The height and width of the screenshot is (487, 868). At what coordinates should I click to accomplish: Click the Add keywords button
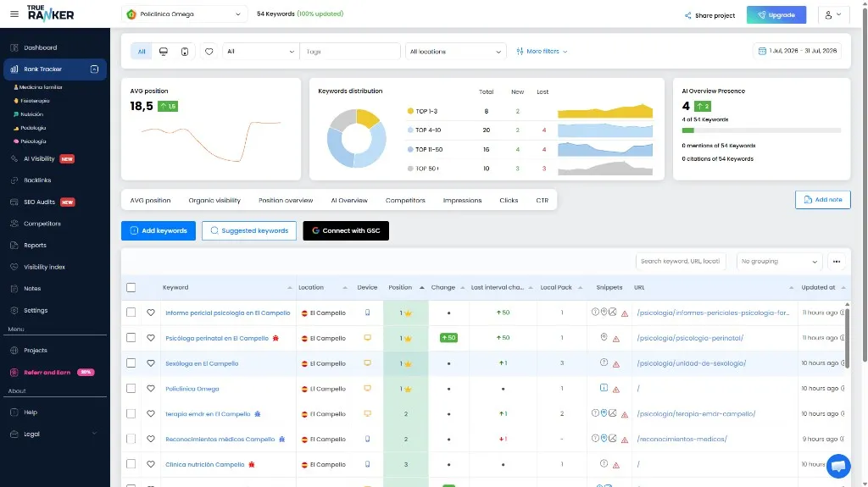[x=159, y=230]
